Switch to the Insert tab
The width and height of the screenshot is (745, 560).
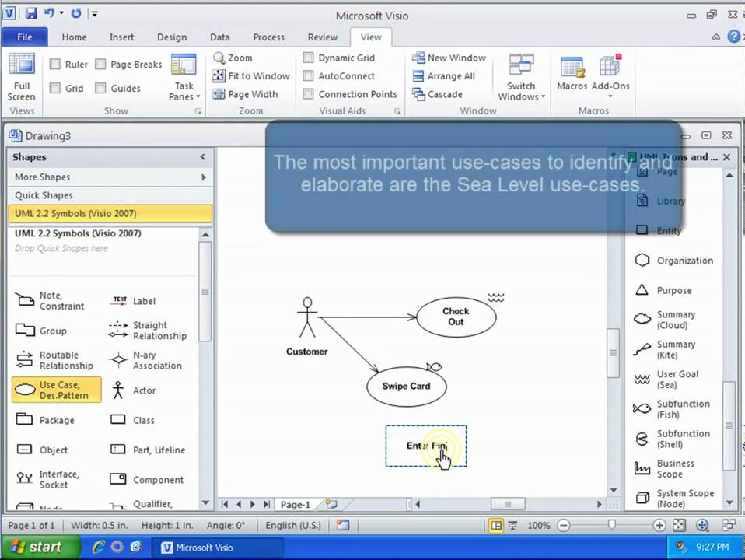point(121,37)
